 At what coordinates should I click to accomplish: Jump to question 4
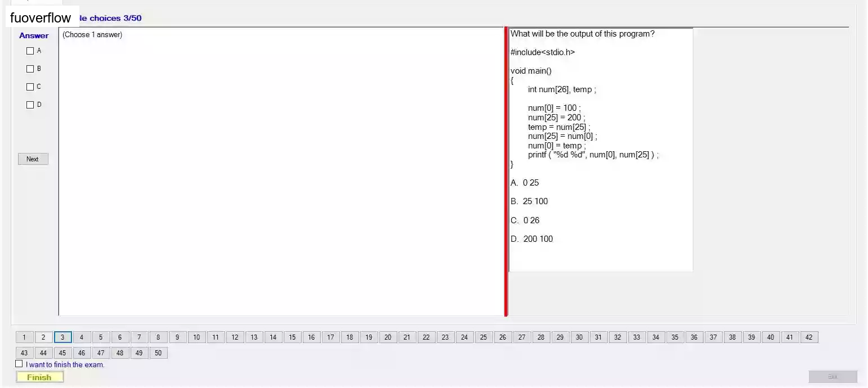82,337
